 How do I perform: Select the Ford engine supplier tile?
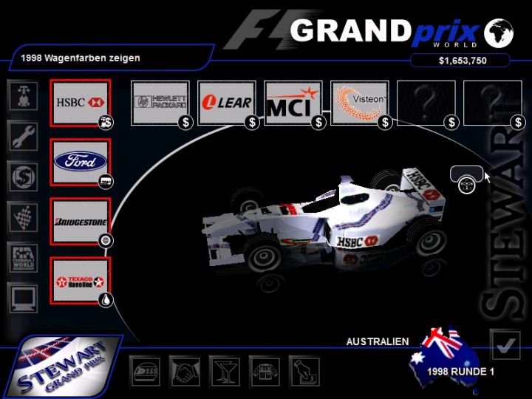click(79, 161)
